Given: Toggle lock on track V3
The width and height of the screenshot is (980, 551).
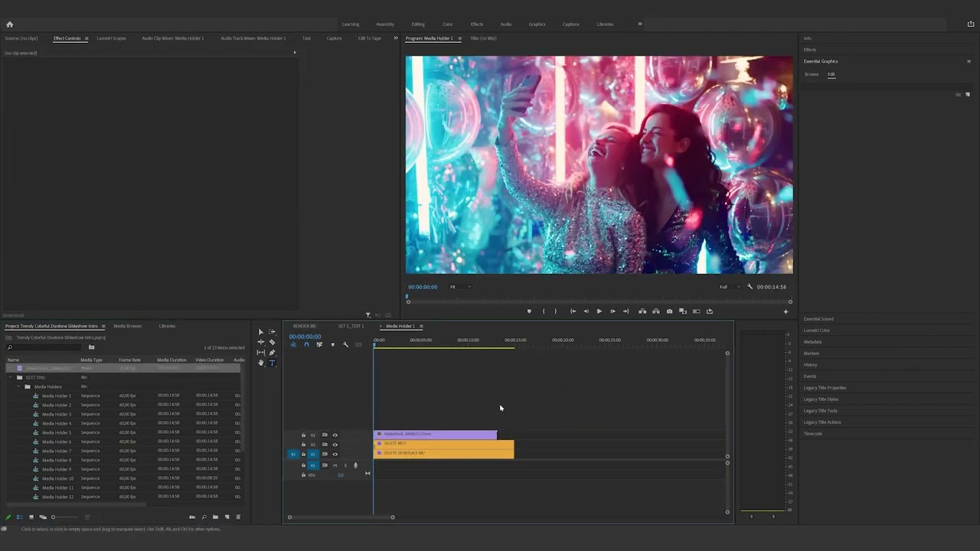Looking at the screenshot, I should pyautogui.click(x=303, y=435).
